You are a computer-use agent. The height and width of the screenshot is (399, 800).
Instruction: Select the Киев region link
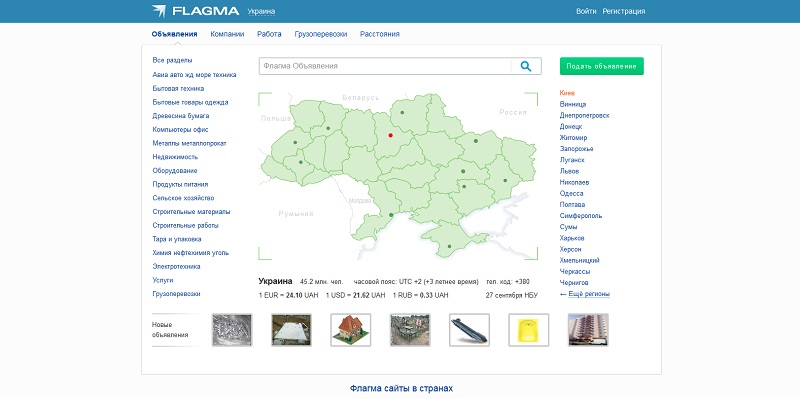[x=567, y=93]
